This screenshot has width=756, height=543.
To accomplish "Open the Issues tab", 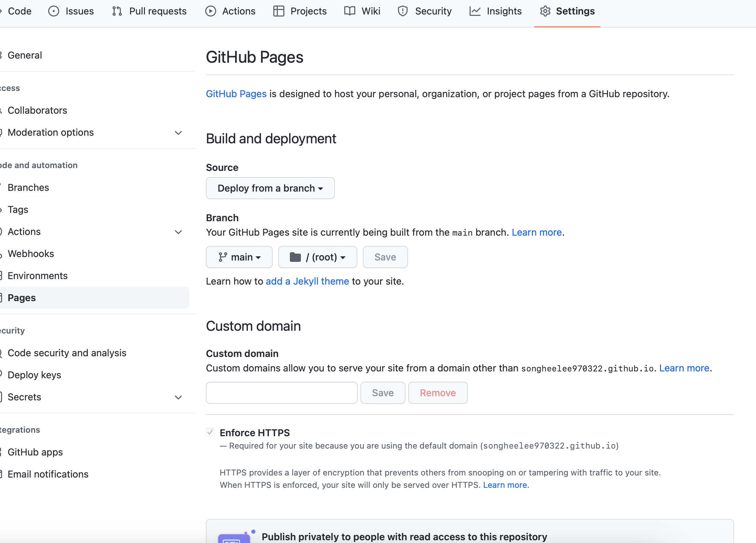I will [71, 11].
